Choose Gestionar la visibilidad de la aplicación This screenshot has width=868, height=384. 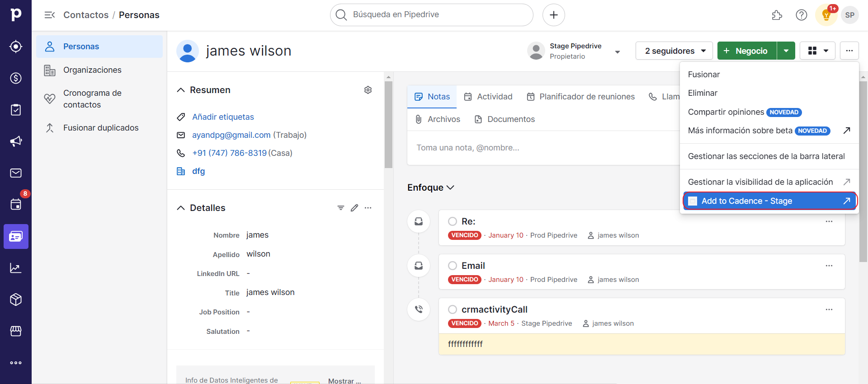pos(769,182)
